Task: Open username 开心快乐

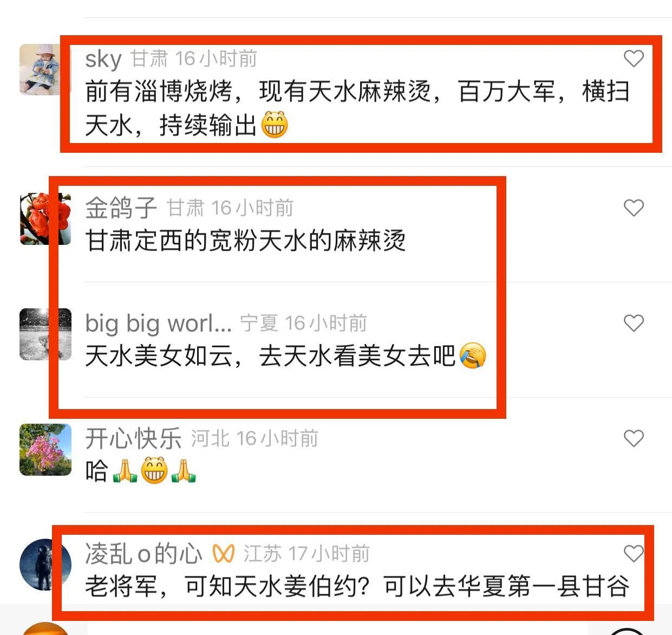Action: (133, 439)
